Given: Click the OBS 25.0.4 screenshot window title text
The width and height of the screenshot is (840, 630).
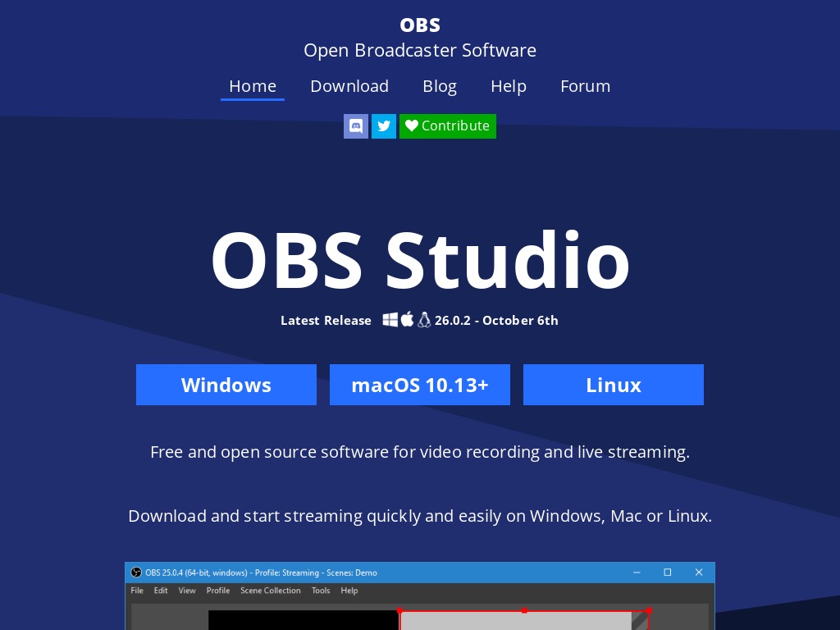Looking at the screenshot, I should point(261,573).
